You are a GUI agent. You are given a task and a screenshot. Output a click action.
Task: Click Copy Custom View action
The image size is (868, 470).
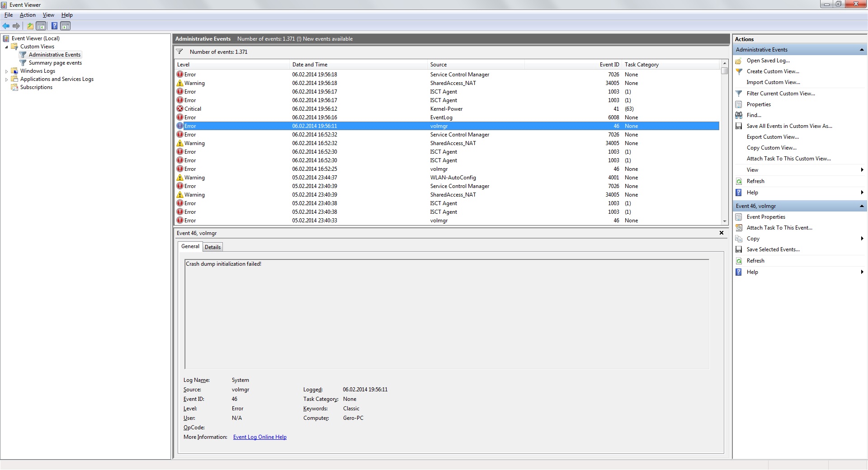coord(772,148)
